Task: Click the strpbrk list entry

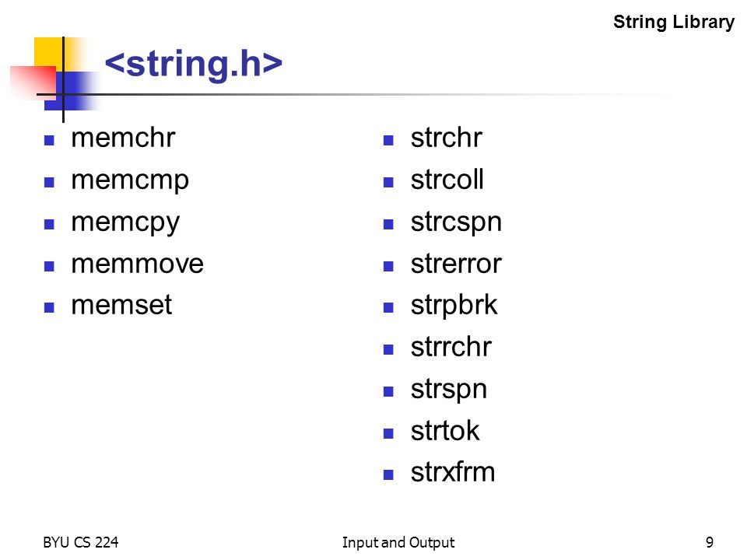Action: (x=454, y=306)
